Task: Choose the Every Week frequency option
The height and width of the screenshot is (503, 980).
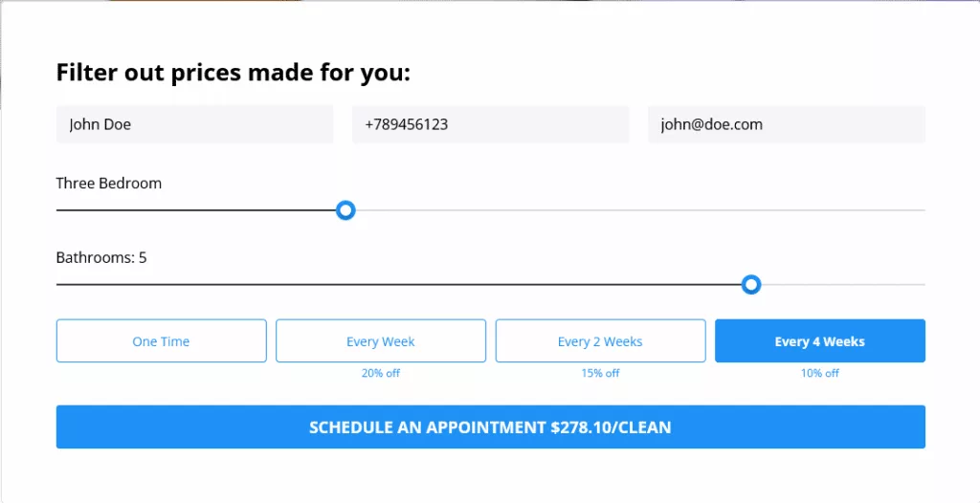Action: coord(381,341)
